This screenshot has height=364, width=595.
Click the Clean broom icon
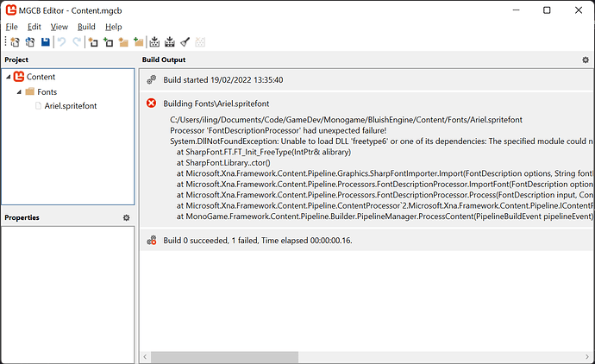click(185, 42)
